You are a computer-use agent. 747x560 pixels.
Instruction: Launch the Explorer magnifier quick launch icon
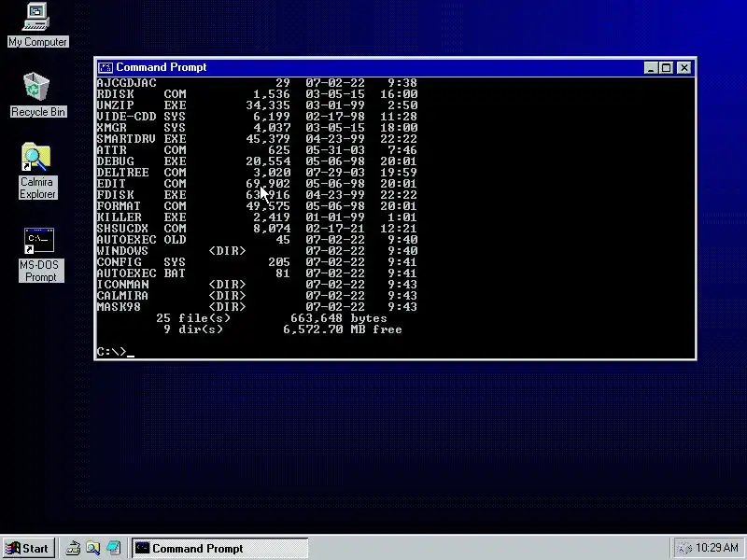tap(93, 548)
